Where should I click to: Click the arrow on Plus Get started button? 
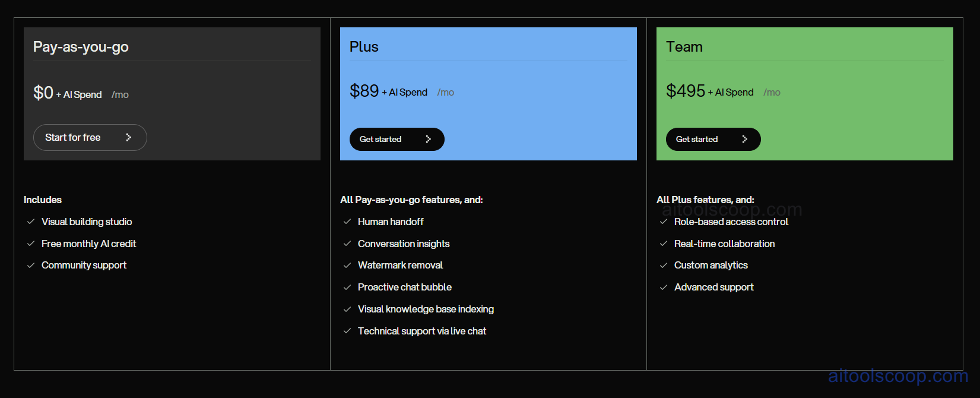click(429, 139)
